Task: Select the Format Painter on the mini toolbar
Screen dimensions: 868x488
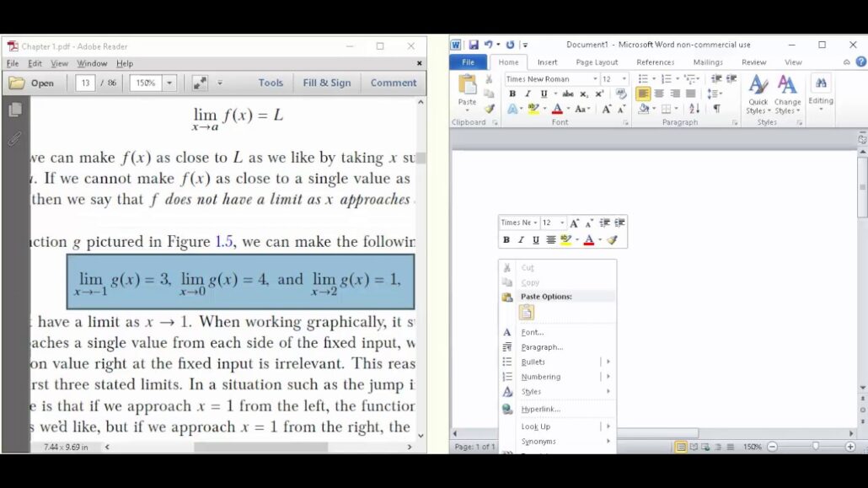Action: tap(613, 239)
